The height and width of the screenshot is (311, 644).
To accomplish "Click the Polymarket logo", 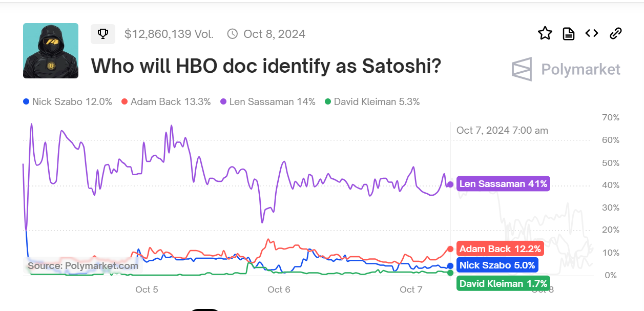I will (565, 69).
